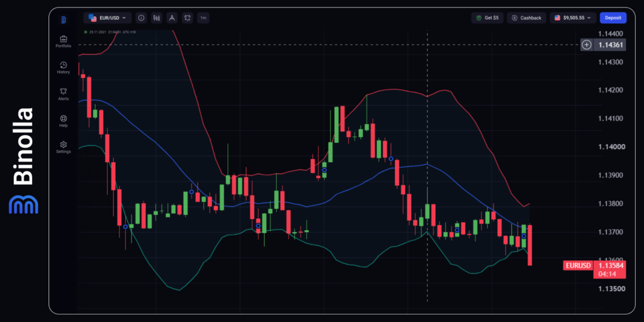Open the Portfolio sidebar section

64,42
